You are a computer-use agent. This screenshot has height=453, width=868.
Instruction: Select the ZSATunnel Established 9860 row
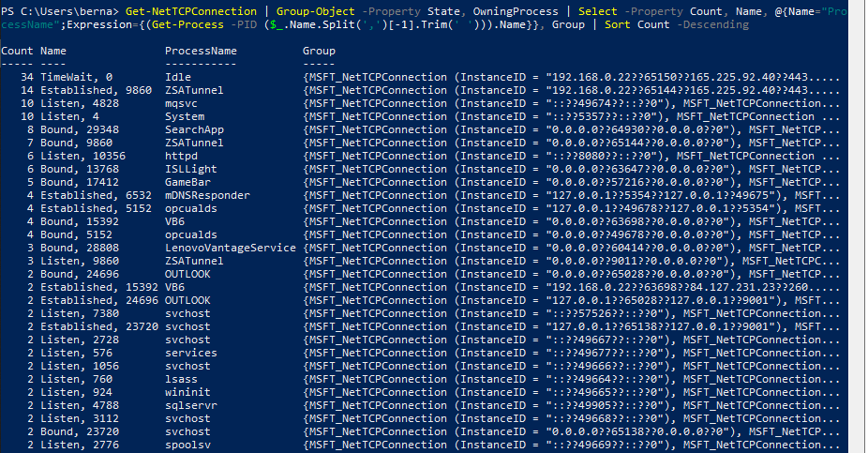[x=421, y=90]
